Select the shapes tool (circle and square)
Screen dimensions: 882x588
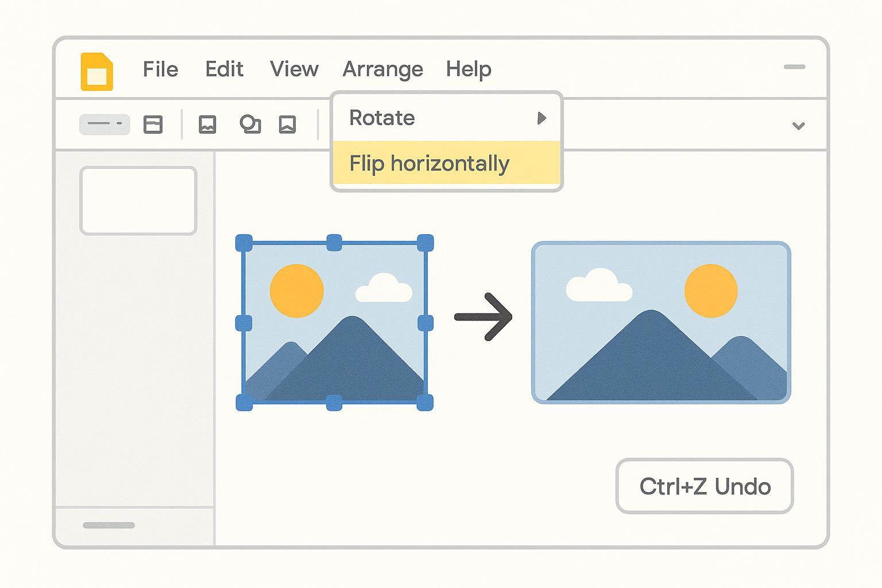coord(250,125)
